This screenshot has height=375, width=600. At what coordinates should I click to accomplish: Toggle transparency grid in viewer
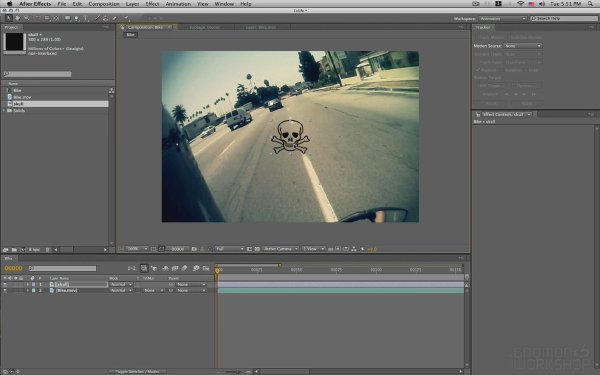(257, 249)
